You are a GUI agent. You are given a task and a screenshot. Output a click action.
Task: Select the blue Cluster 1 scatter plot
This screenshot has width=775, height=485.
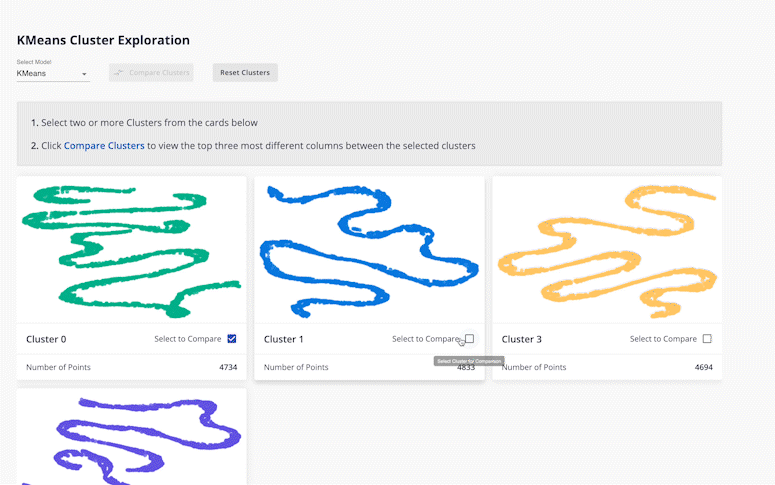tap(369, 250)
